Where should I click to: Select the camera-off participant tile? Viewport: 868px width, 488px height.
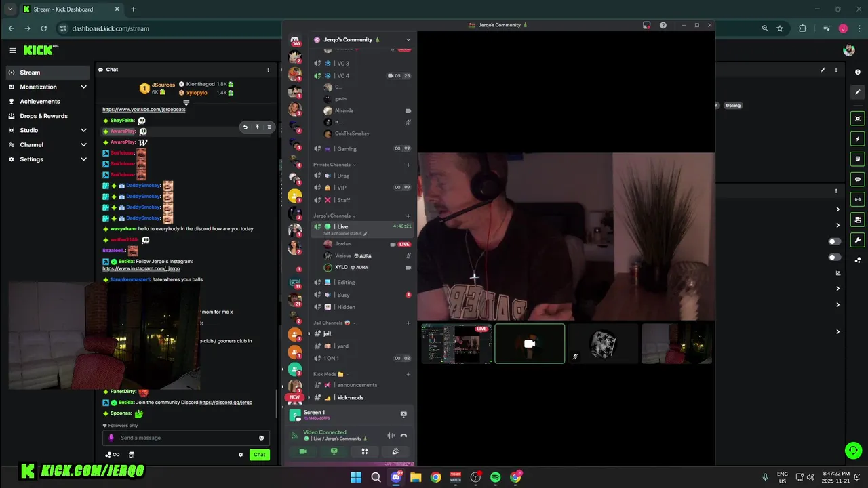click(x=530, y=344)
